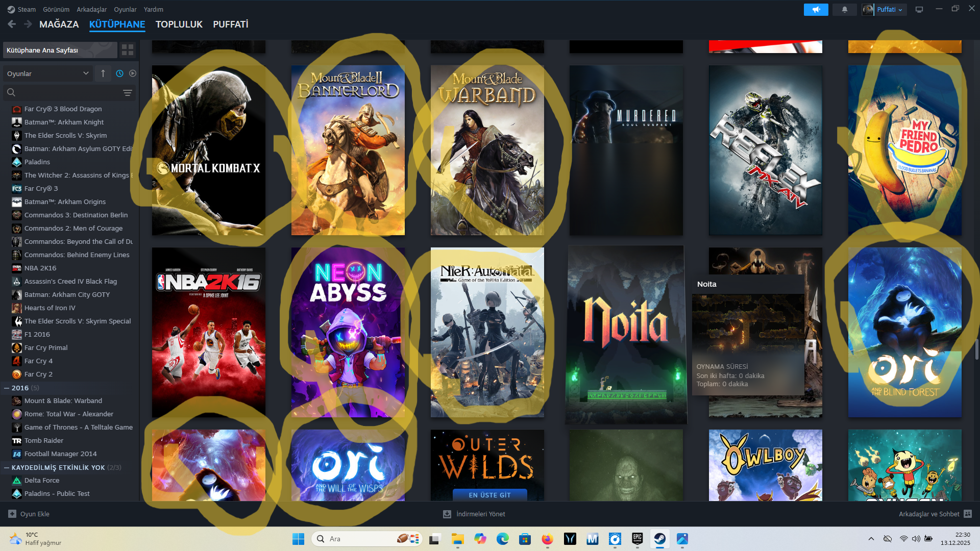Open the Arkadaşlar ve Sohbet chat icon

pos(968,514)
